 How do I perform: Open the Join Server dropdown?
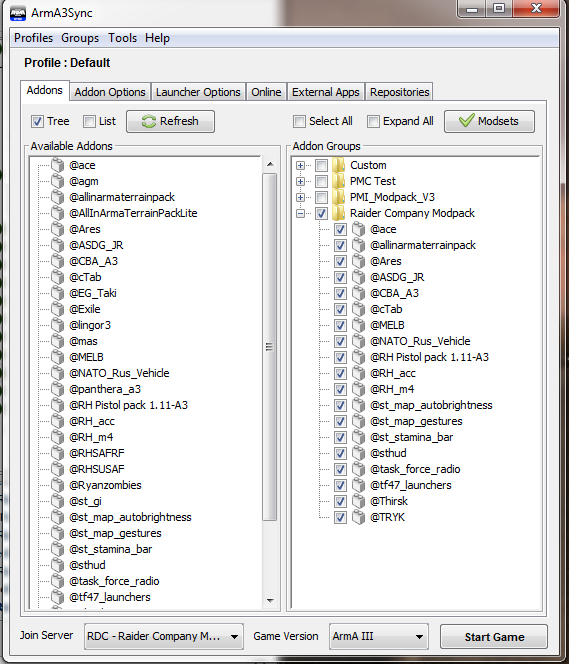(x=164, y=636)
